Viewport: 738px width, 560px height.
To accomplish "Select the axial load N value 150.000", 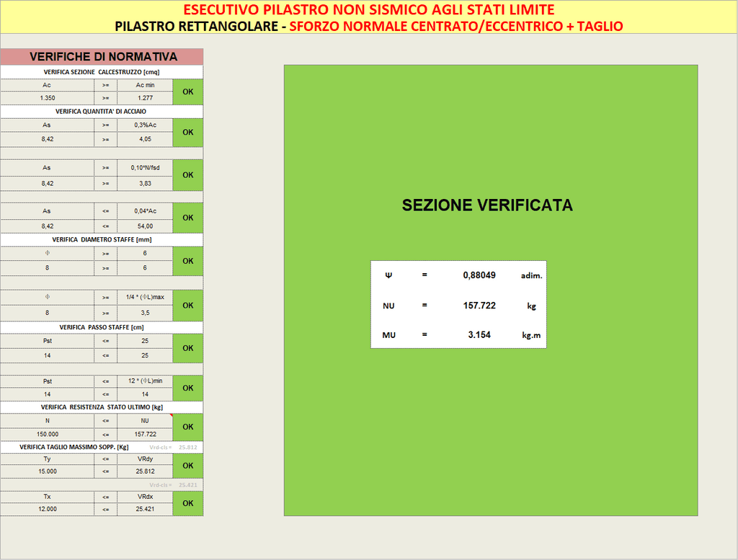I will click(x=47, y=434).
